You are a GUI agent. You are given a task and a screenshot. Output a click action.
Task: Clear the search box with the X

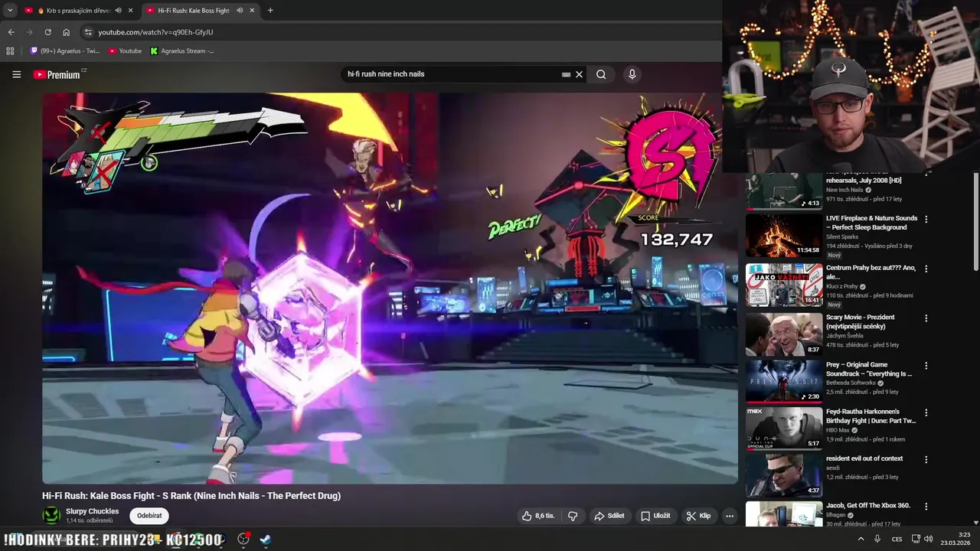pyautogui.click(x=580, y=74)
